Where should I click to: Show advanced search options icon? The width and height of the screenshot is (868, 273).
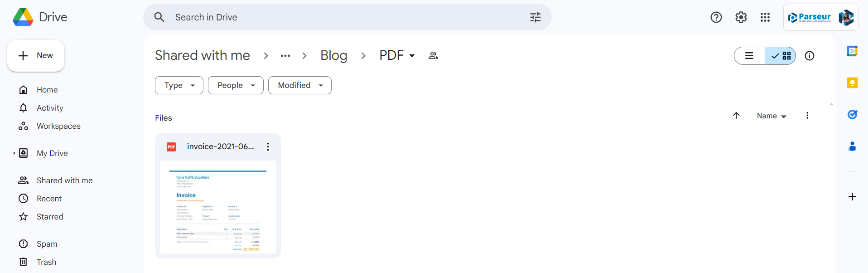point(535,17)
